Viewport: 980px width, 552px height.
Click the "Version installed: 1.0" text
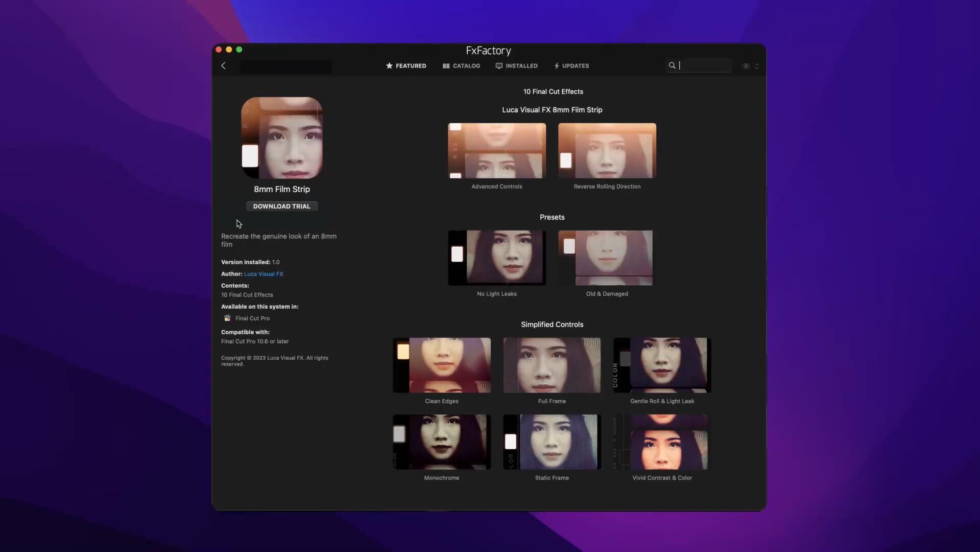click(x=250, y=262)
